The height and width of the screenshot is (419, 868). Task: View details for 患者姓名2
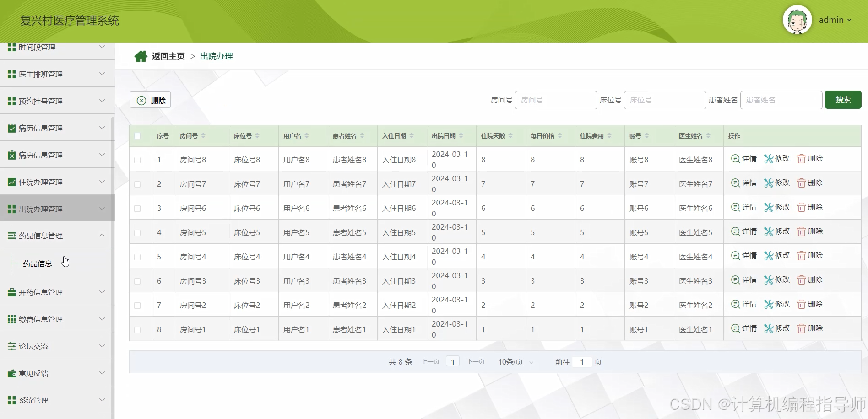744,304
